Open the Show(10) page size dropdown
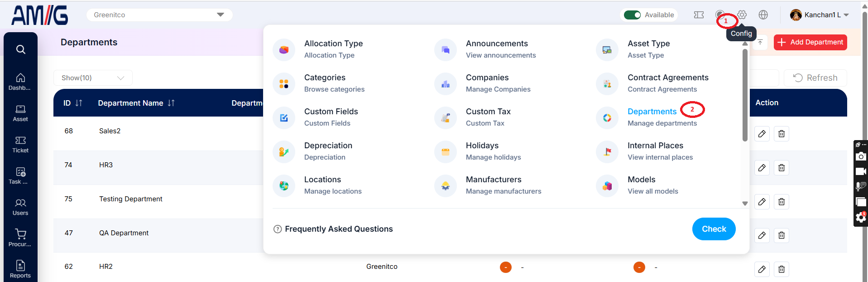This screenshot has height=282, width=868. [93, 78]
